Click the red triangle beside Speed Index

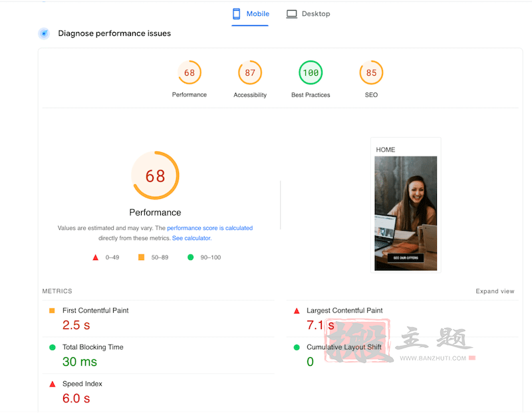(x=53, y=384)
